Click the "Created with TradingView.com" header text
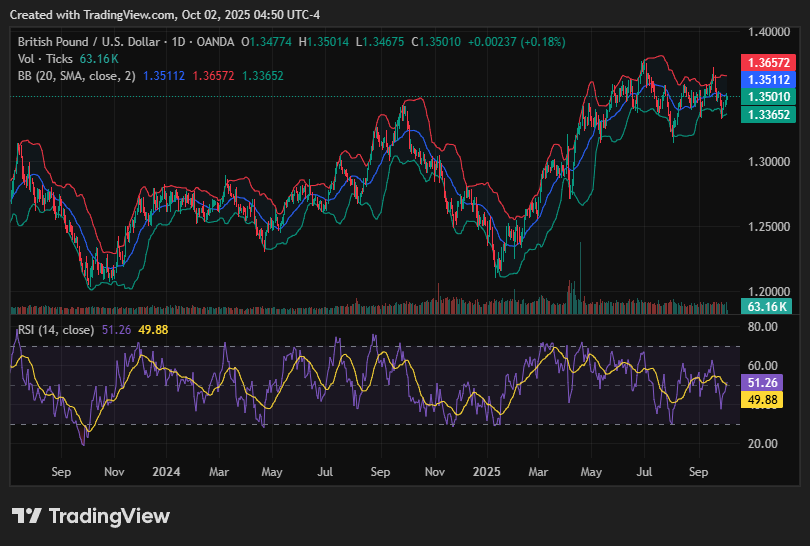This screenshot has height=546, width=810. pyautogui.click(x=95, y=14)
